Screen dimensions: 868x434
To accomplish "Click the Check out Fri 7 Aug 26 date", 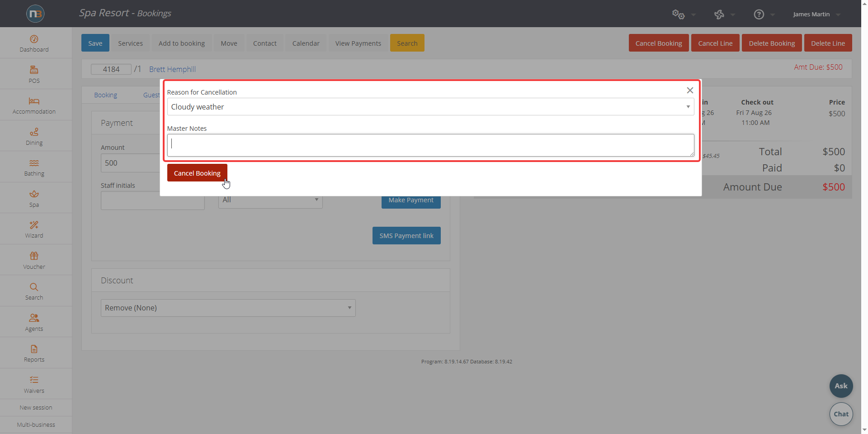I will [754, 113].
